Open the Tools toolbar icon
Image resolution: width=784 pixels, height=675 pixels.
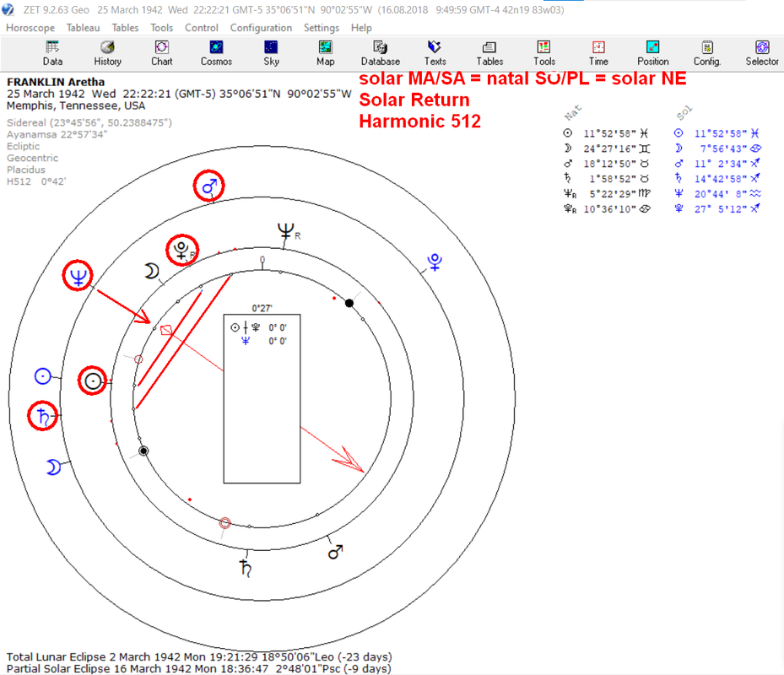click(544, 53)
